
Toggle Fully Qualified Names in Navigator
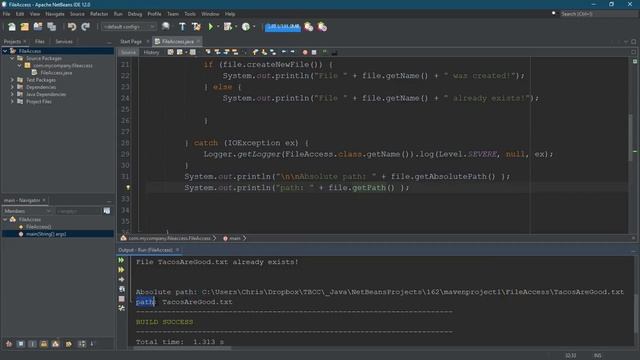click(69, 344)
